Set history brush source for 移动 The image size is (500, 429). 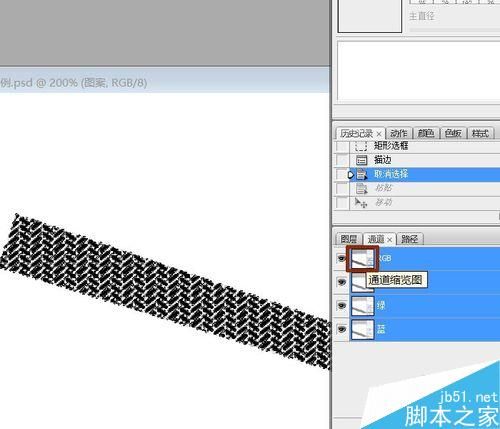(x=342, y=202)
